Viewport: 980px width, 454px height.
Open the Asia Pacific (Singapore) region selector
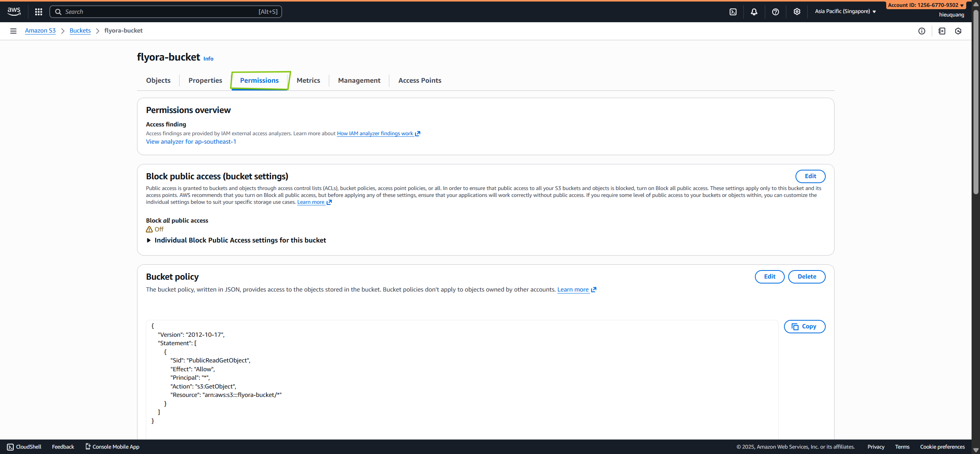pos(844,11)
